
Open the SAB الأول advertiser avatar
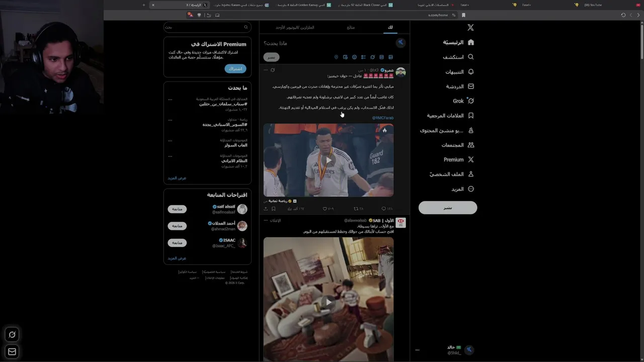[400, 223]
